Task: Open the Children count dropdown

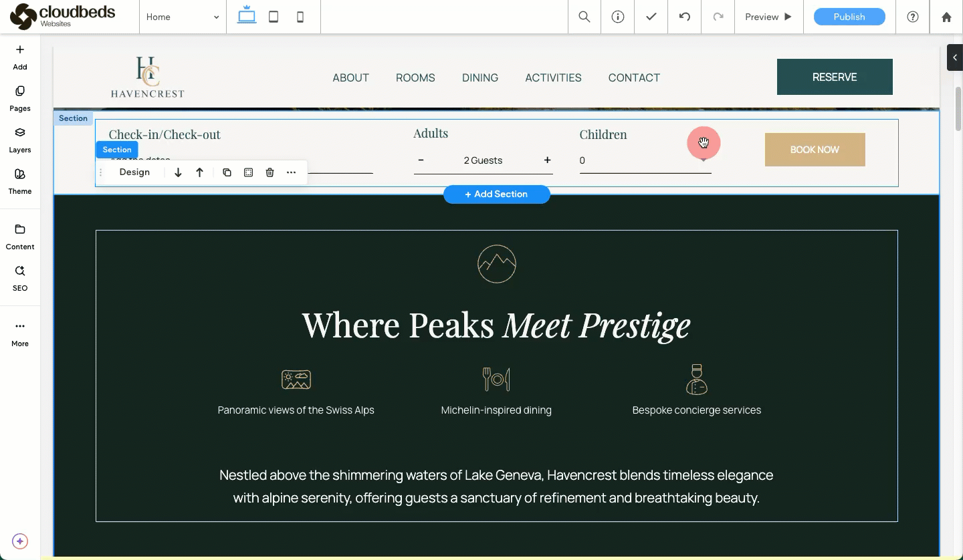Action: point(645,160)
